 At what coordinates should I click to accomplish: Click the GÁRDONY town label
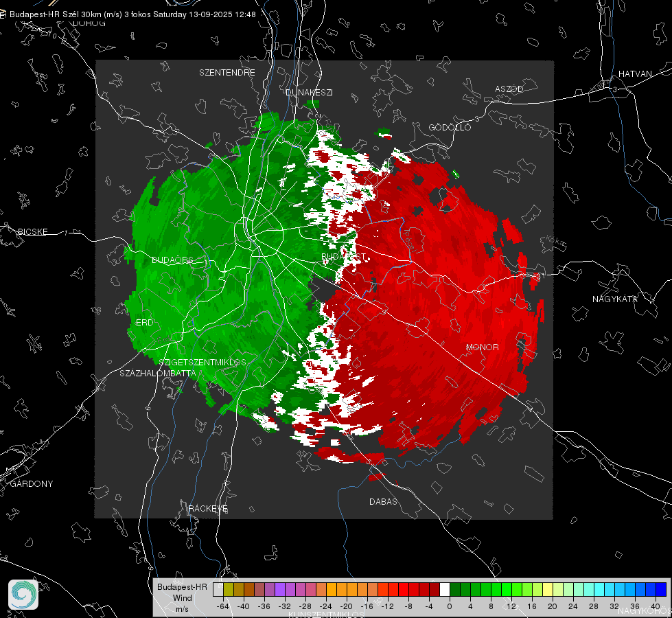32,484
